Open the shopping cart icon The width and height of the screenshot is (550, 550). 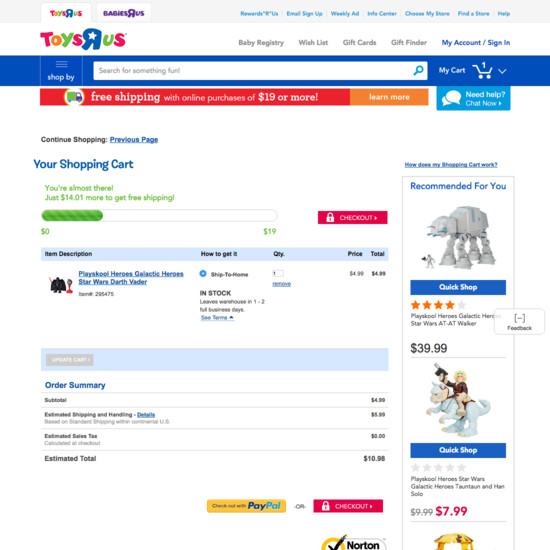[482, 71]
